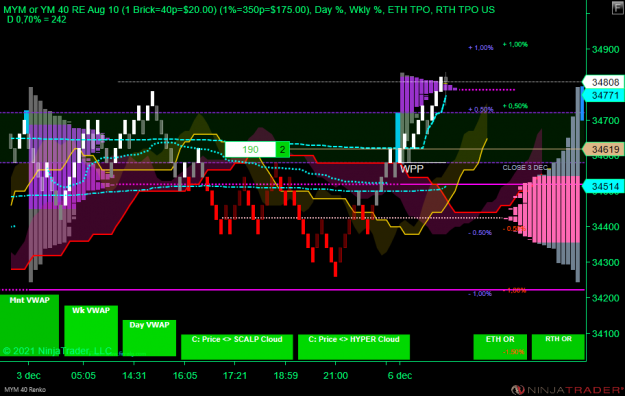Viewport: 625px width, 396px height.
Task: Click the 34900 price axis label
Action: tap(605, 49)
